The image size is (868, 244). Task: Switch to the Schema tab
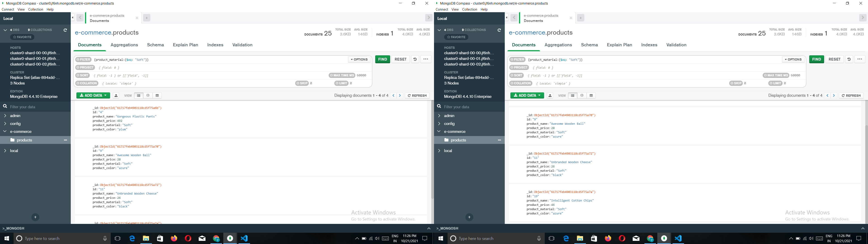pos(155,45)
